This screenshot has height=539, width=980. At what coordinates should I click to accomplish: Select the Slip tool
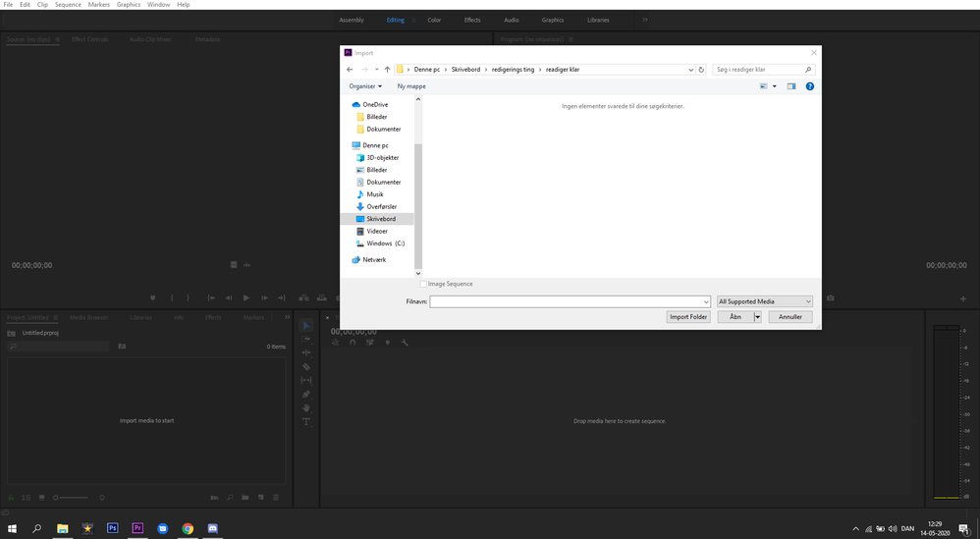tap(306, 380)
